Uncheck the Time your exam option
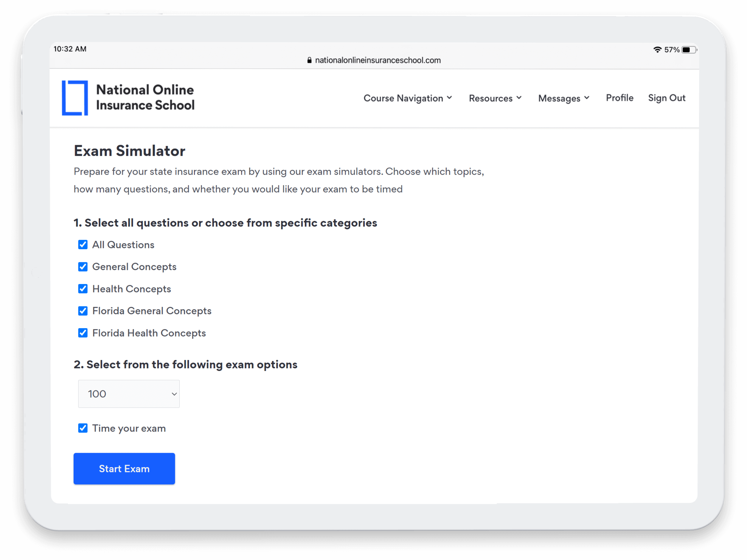This screenshot has height=560, width=747. tap(82, 428)
